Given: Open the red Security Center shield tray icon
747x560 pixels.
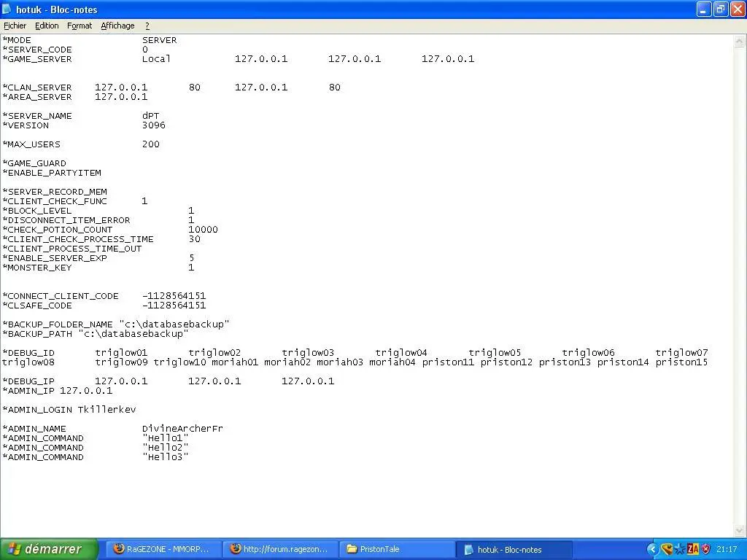Looking at the screenshot, I should pos(706,549).
